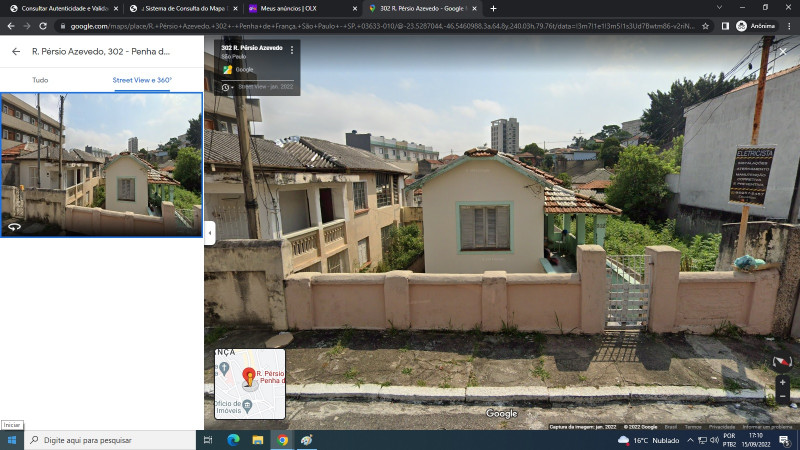The image size is (800, 450).
Task: Open the weather widget showing 16°C Nublado
Action: [648, 440]
